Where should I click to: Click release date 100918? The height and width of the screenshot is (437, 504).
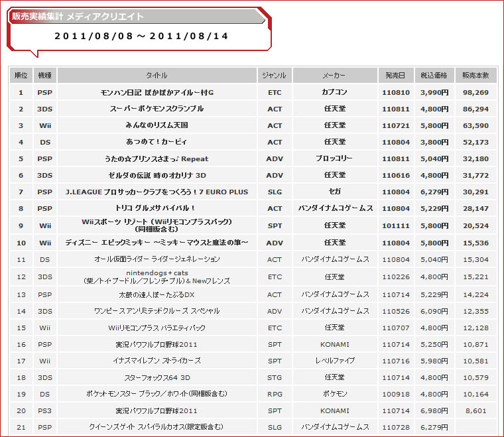click(x=396, y=395)
